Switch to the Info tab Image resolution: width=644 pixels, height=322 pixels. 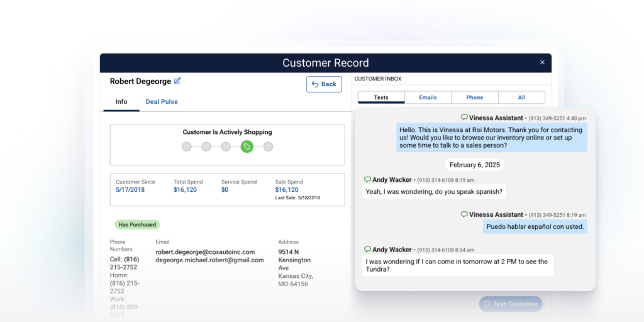click(121, 102)
